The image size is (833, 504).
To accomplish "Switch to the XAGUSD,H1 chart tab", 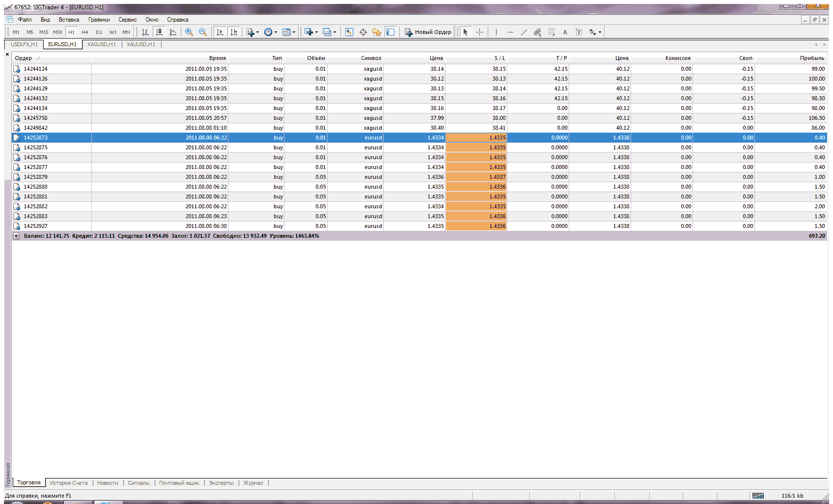I will (x=102, y=44).
